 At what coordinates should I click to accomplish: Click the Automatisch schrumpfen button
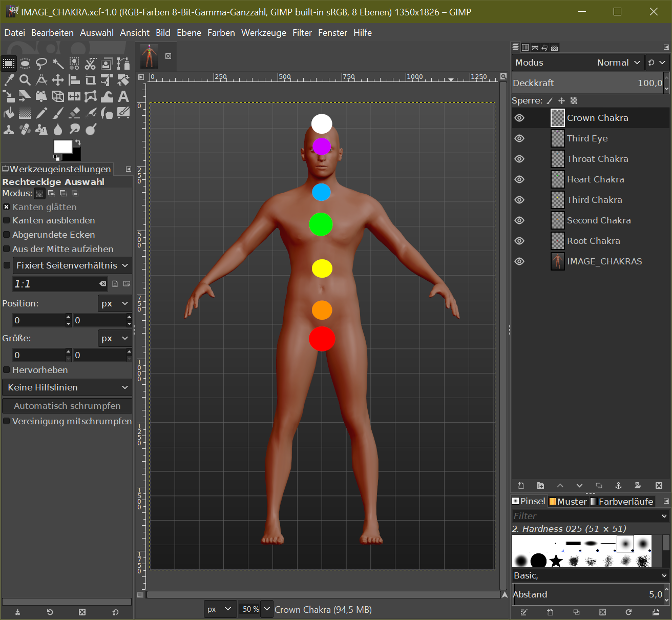click(x=67, y=406)
